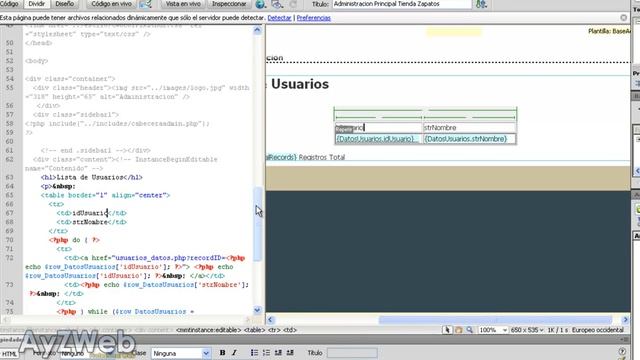This screenshot has width=640, height=360.
Task: Apply ordered list formatting
Action: point(266,353)
